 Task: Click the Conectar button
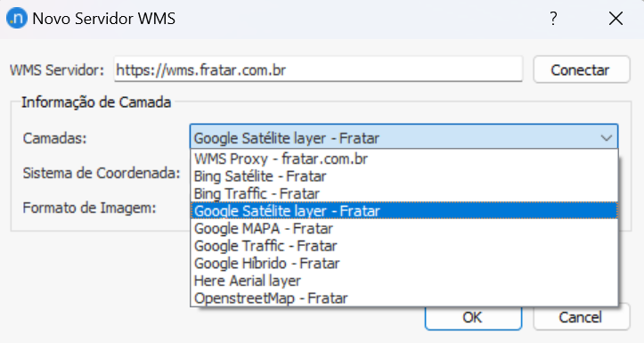click(581, 69)
